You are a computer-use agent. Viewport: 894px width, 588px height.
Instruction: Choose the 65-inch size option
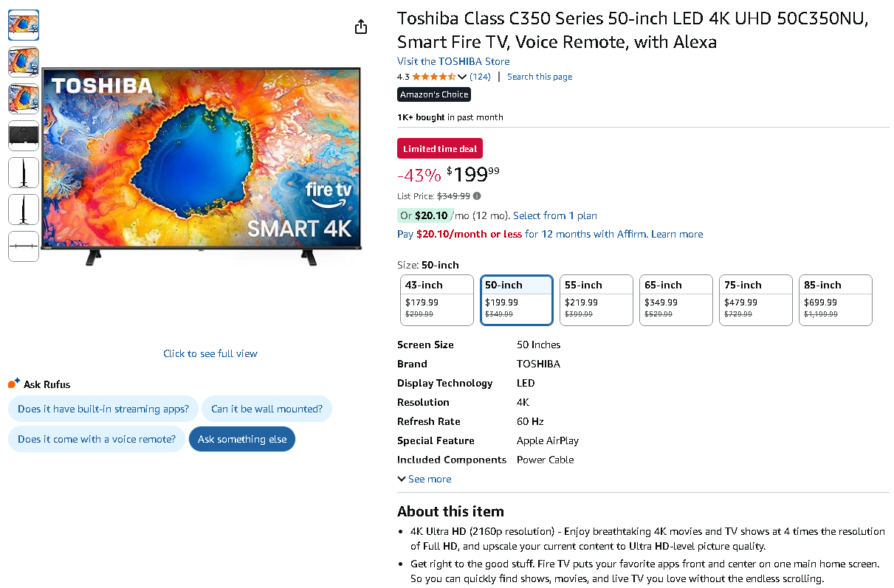[675, 300]
